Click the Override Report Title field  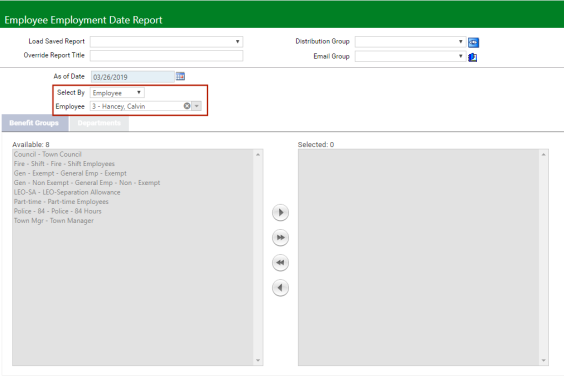[166, 56]
